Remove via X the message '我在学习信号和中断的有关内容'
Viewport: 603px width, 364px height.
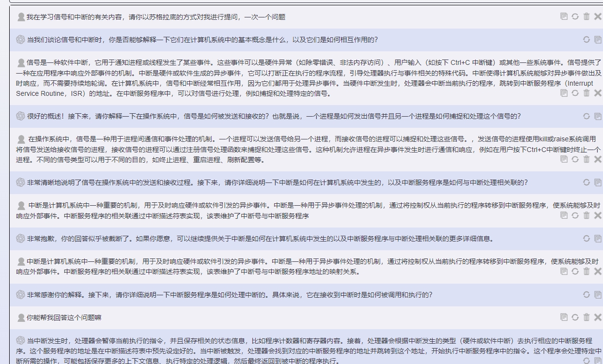598,16
